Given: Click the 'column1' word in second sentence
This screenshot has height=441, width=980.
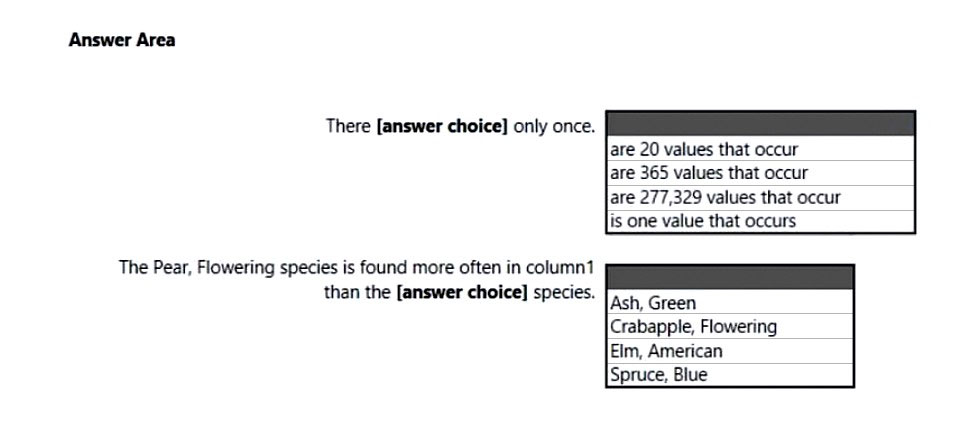Looking at the screenshot, I should point(559,267).
